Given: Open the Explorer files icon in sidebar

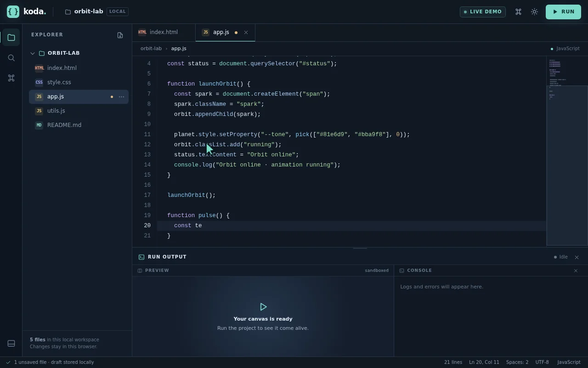Looking at the screenshot, I should (11, 37).
